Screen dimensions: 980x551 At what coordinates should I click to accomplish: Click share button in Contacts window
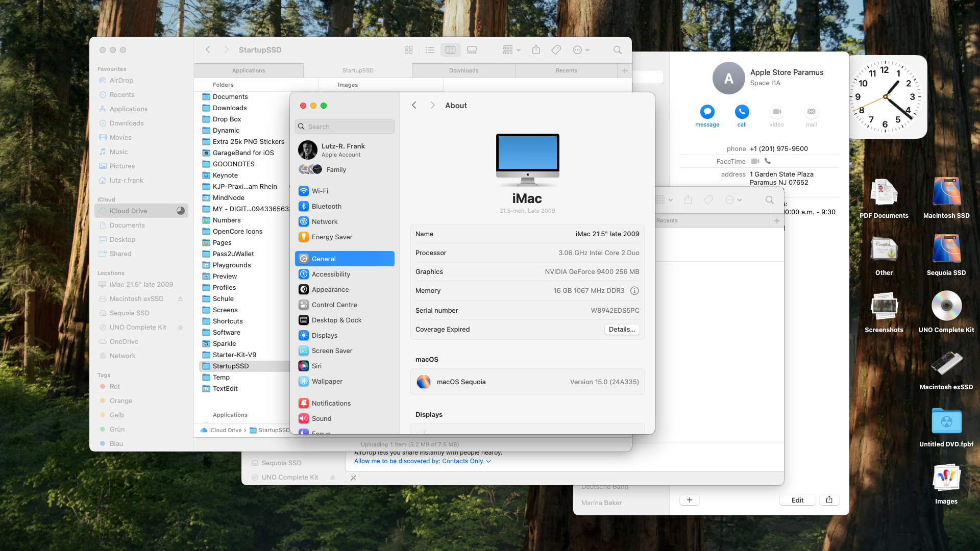point(829,500)
